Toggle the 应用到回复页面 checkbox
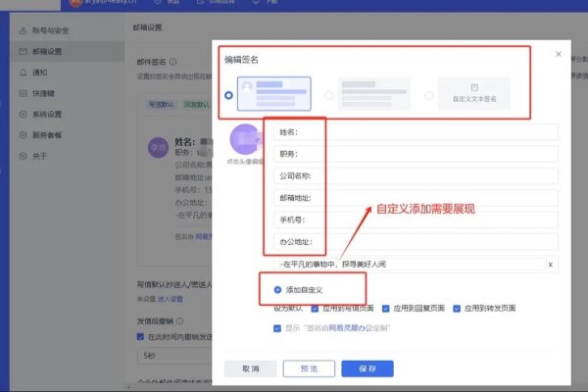 tap(385, 309)
